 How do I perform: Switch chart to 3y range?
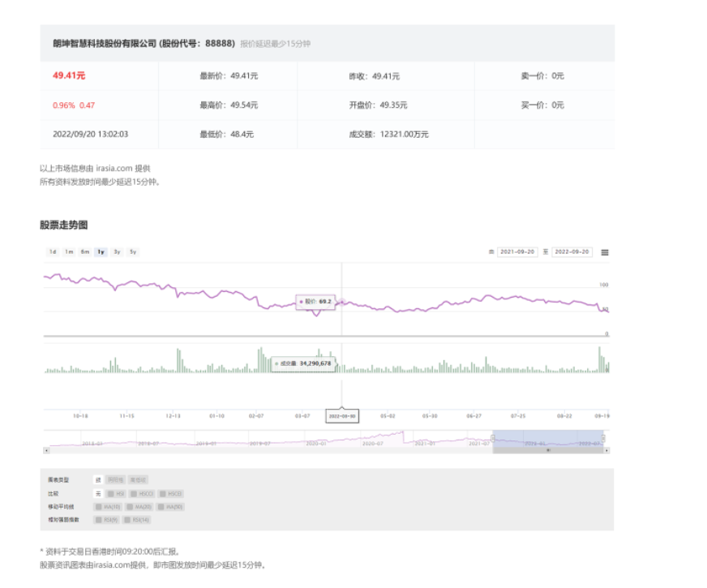click(x=118, y=251)
